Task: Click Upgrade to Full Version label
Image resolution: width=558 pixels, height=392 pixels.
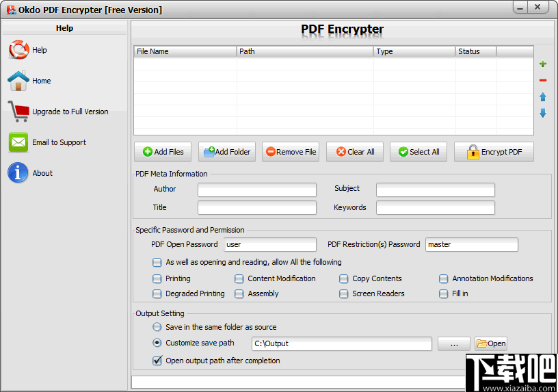Action: pyautogui.click(x=70, y=112)
